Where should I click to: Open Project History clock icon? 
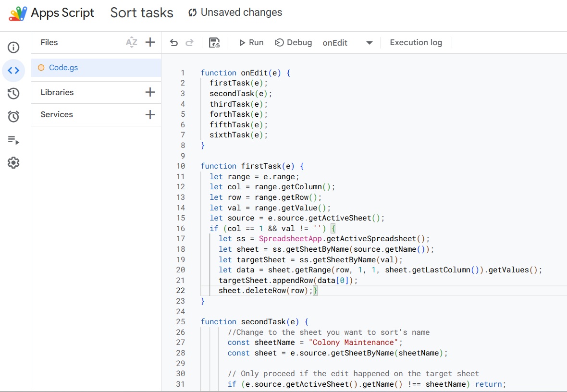[13, 93]
